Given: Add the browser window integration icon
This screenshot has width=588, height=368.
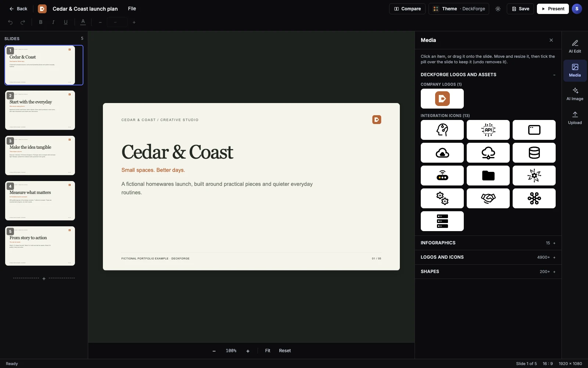Looking at the screenshot, I should point(534,130).
